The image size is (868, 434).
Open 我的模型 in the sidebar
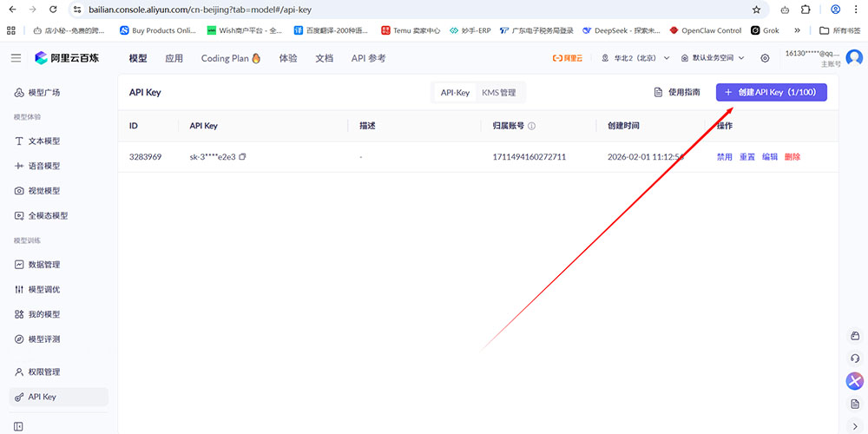point(37,314)
